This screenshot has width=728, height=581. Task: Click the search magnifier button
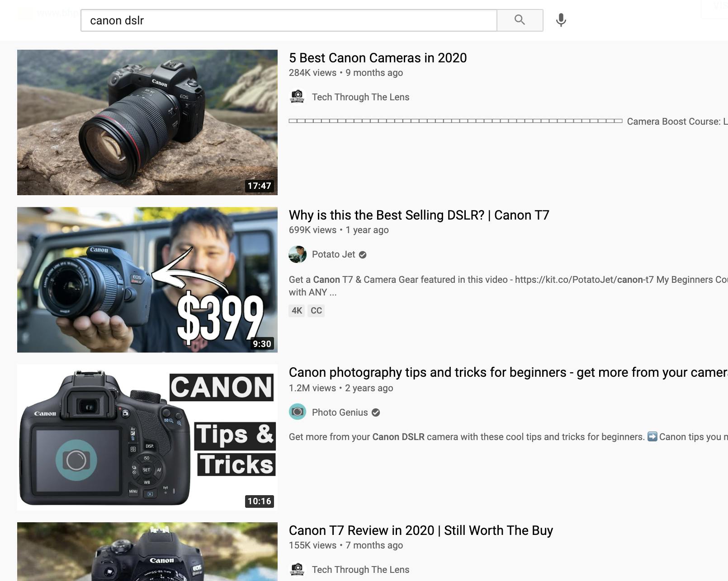[520, 20]
